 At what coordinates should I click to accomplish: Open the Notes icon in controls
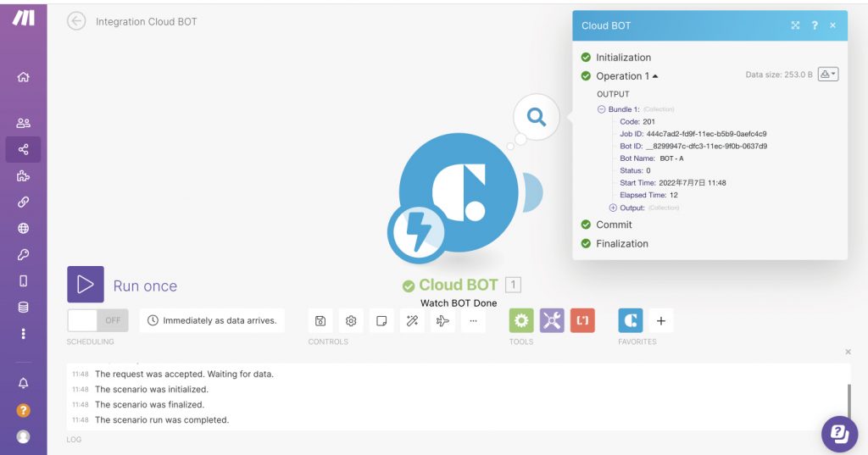381,321
